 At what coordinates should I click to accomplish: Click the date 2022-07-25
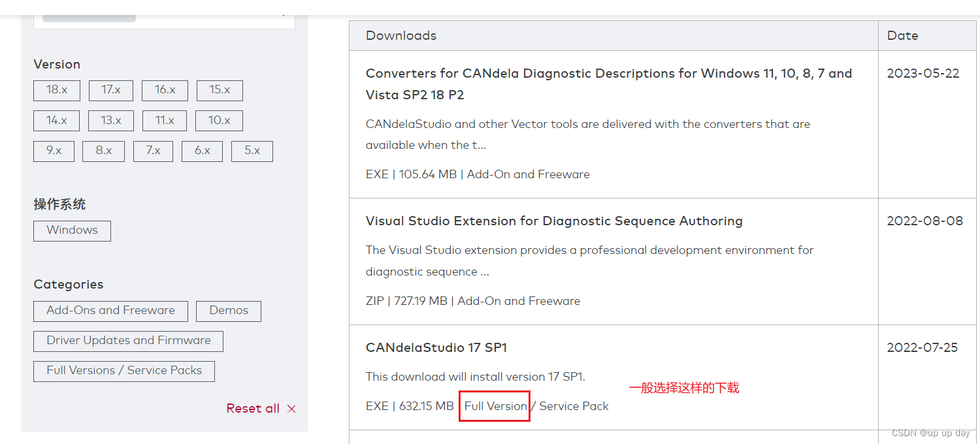[923, 348]
